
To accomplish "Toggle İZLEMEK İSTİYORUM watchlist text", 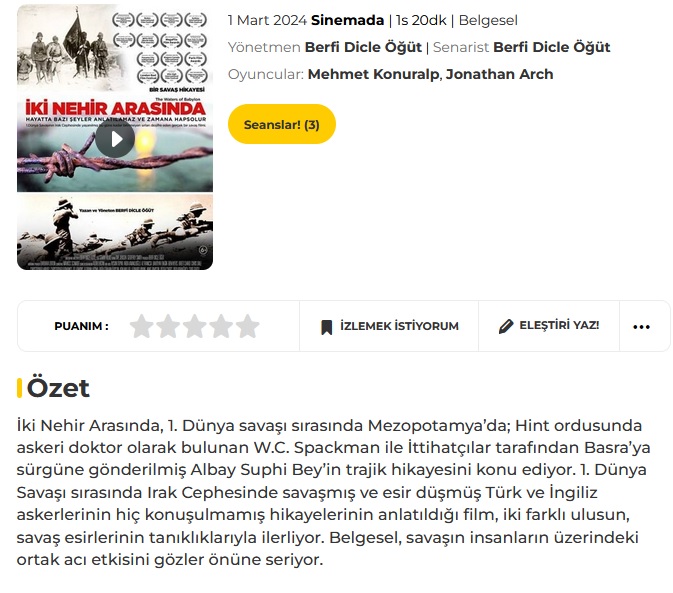I will click(x=399, y=326).
